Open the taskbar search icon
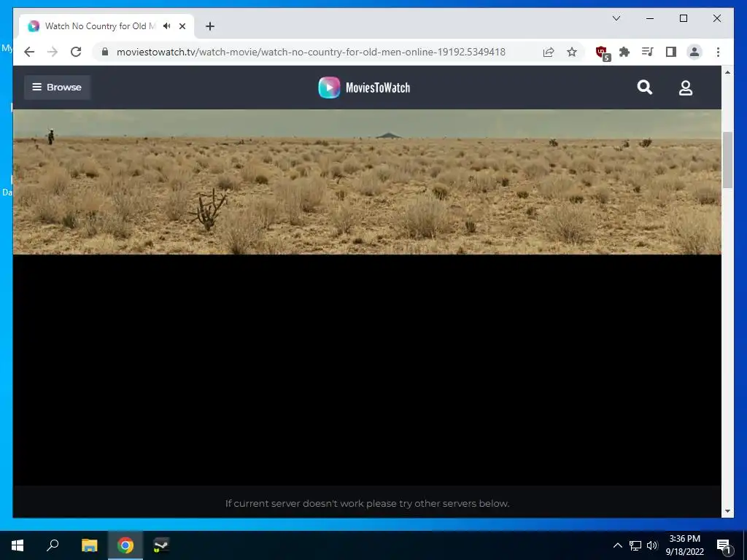The height and width of the screenshot is (560, 747). (x=53, y=545)
